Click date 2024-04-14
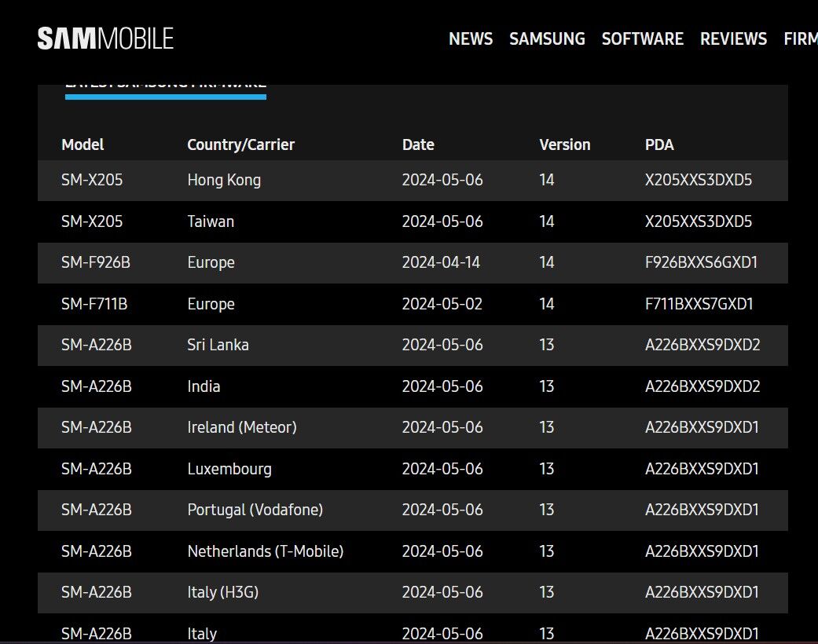The width and height of the screenshot is (818, 644). point(441,262)
